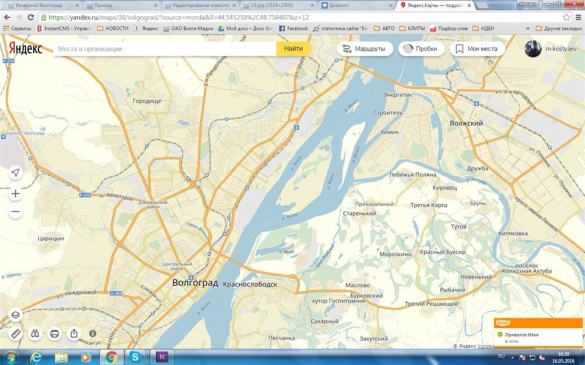Open Мои места bookmarks
The height and width of the screenshot is (365, 585).
pyautogui.click(x=477, y=49)
